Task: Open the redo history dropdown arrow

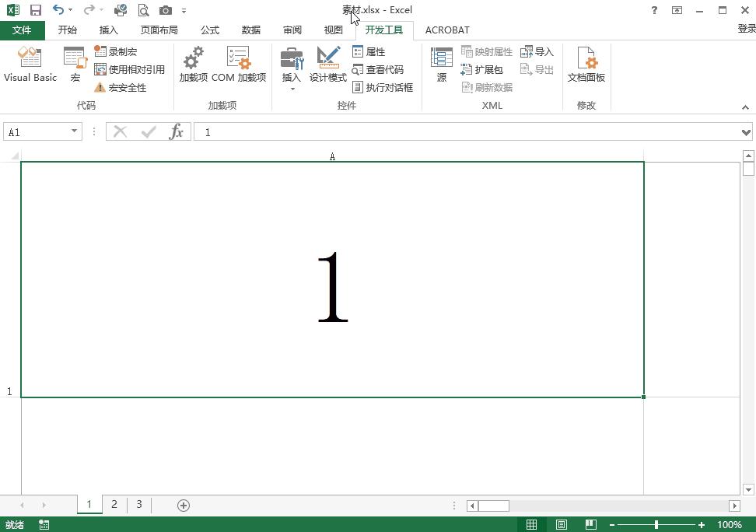Action: pyautogui.click(x=101, y=10)
